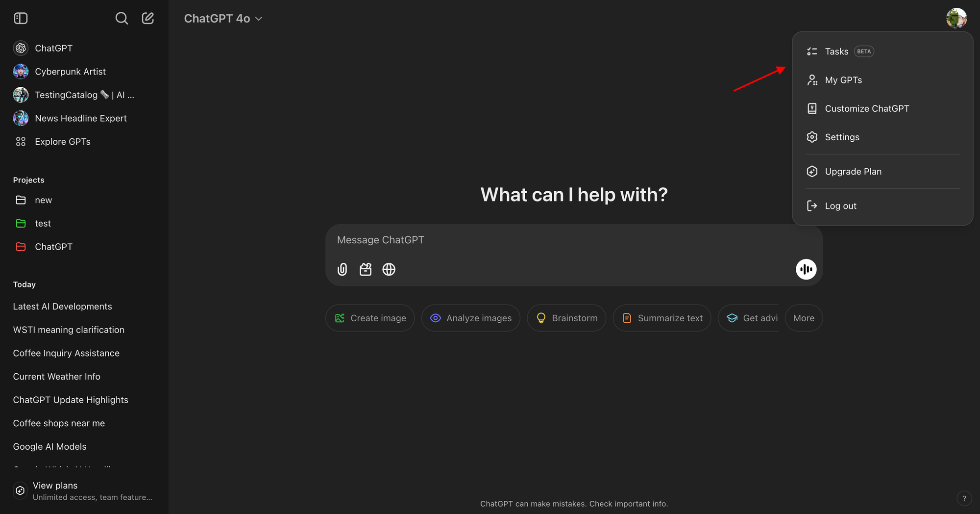Select Log out menu entry

click(x=882, y=206)
